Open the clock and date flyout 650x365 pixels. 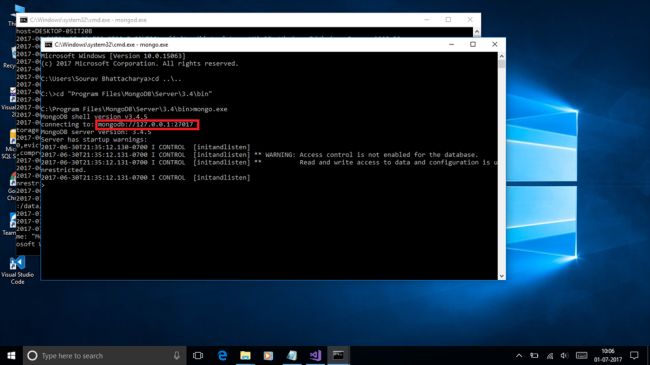[608, 355]
